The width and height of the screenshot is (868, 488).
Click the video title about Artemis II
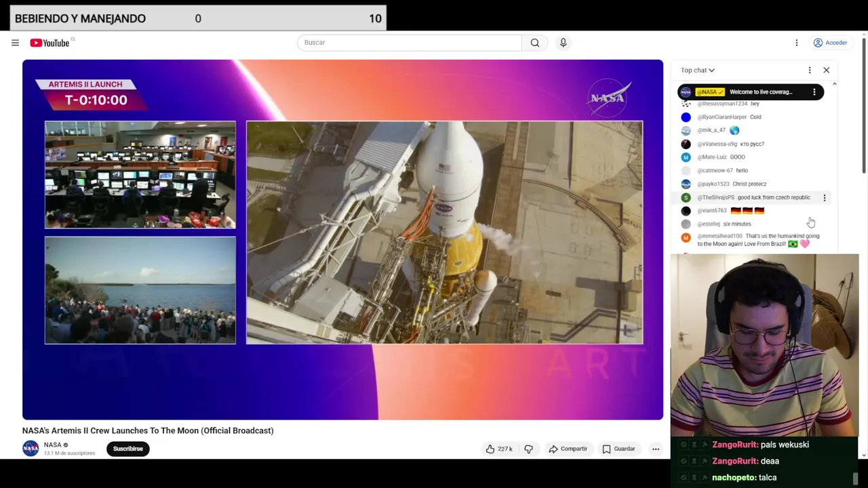(148, 430)
